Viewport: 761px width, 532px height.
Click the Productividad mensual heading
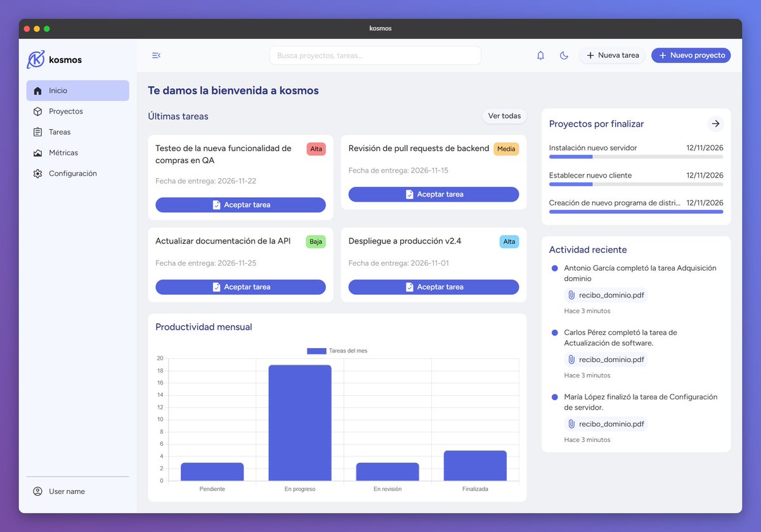click(x=204, y=327)
